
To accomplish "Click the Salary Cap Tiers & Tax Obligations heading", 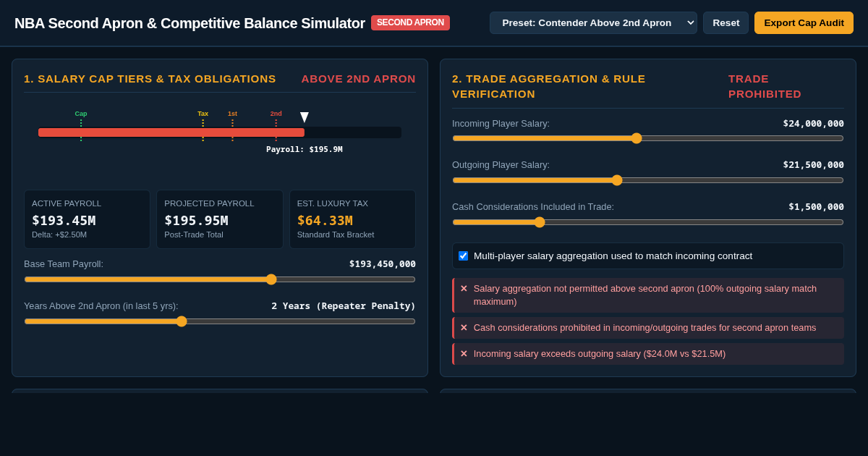I will click(150, 78).
